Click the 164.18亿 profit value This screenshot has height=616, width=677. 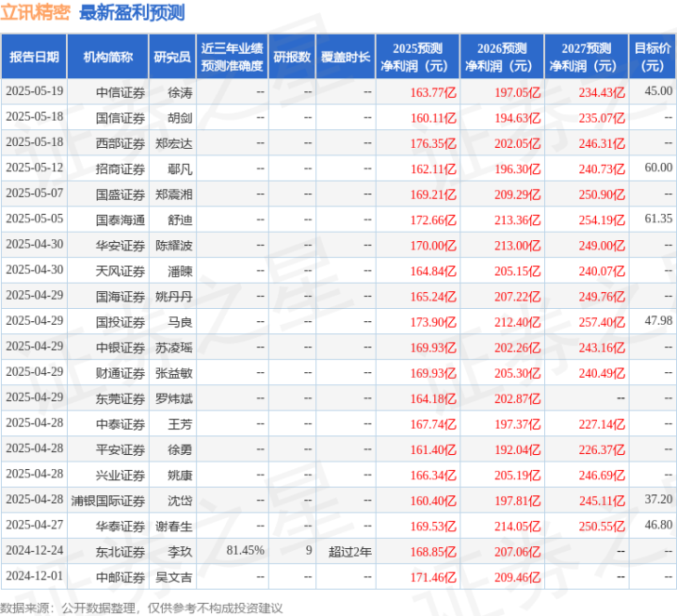tap(433, 398)
